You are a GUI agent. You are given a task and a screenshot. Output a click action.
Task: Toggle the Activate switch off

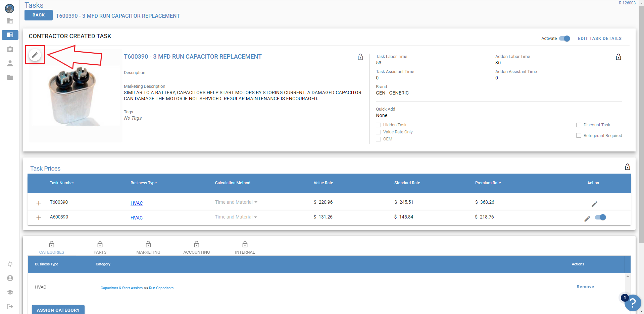[x=565, y=39]
